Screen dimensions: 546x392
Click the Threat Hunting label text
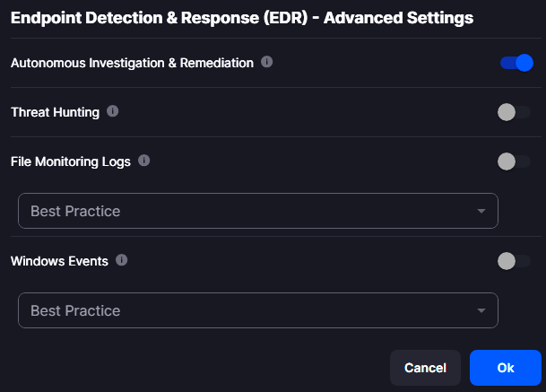pyautogui.click(x=55, y=112)
